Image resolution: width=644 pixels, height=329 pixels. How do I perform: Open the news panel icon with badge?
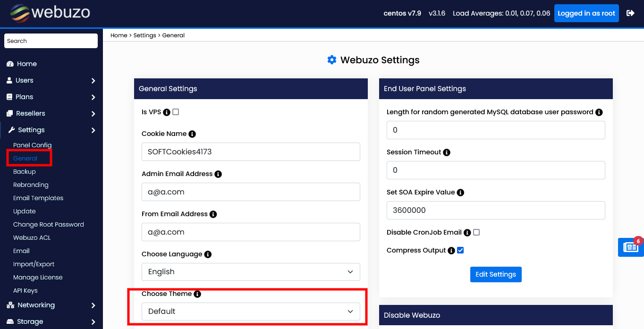point(630,247)
